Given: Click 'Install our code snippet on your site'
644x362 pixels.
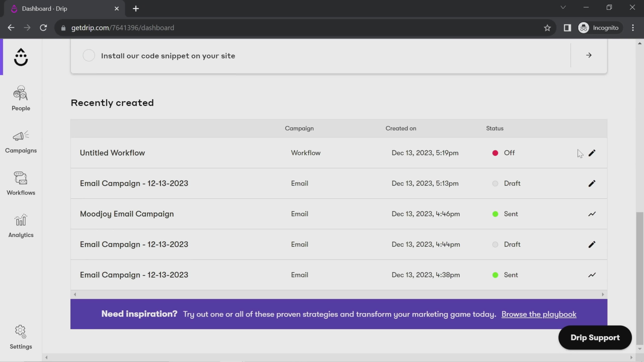Looking at the screenshot, I should pos(168,56).
